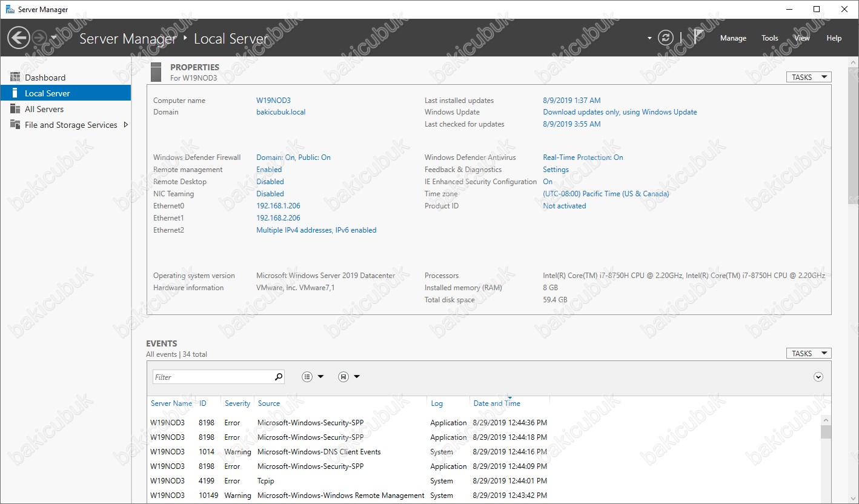Open the Properties TASKS dropdown
The height and width of the screenshot is (504, 859).
tap(809, 77)
